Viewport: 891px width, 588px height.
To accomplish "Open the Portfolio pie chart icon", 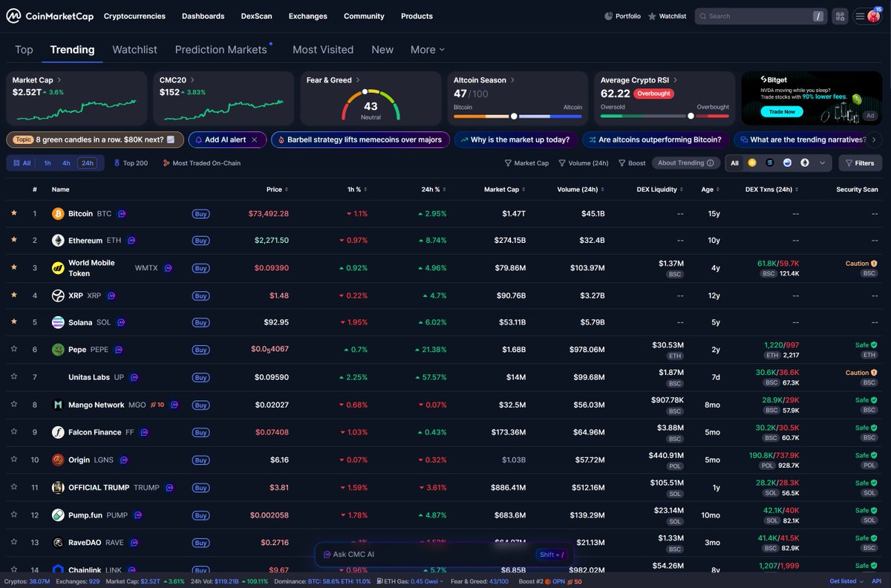I will click(609, 16).
